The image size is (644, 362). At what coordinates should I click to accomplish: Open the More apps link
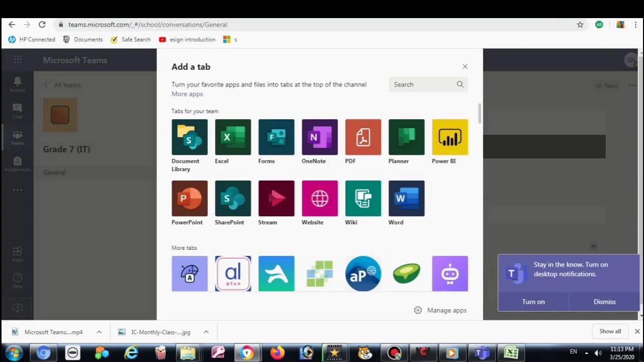pos(187,94)
